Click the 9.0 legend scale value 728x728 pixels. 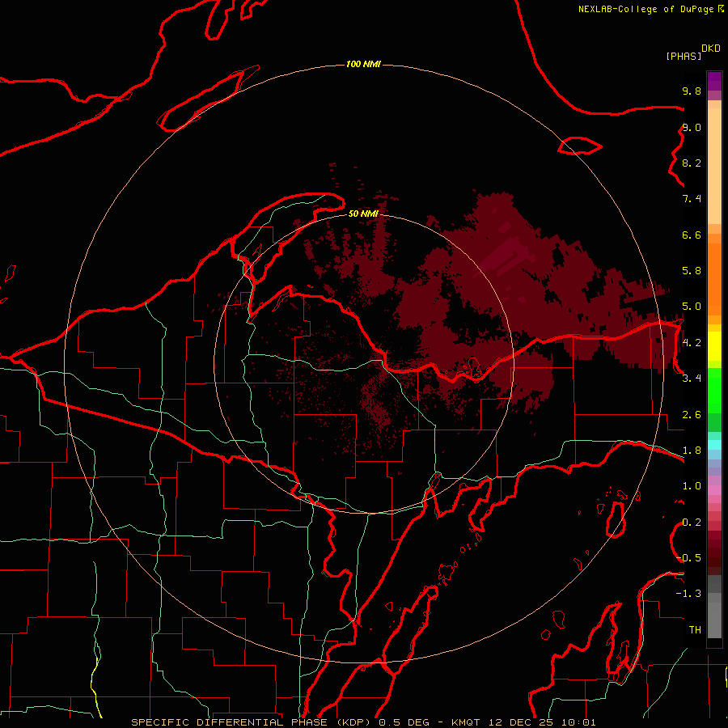click(x=692, y=127)
